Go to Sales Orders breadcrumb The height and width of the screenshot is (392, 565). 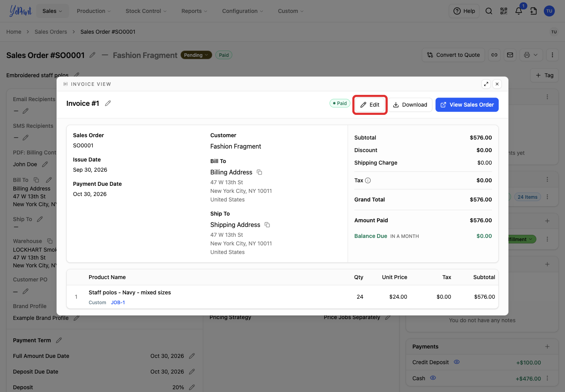click(x=51, y=32)
